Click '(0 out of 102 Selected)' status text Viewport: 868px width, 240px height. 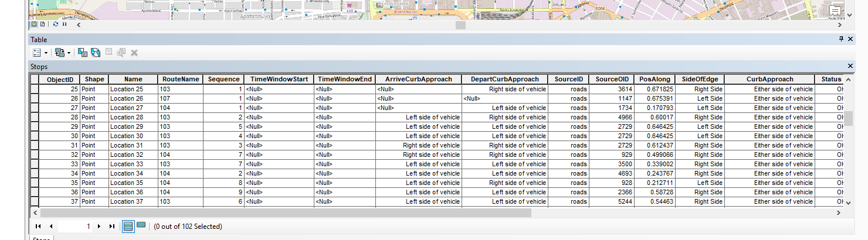click(x=188, y=227)
